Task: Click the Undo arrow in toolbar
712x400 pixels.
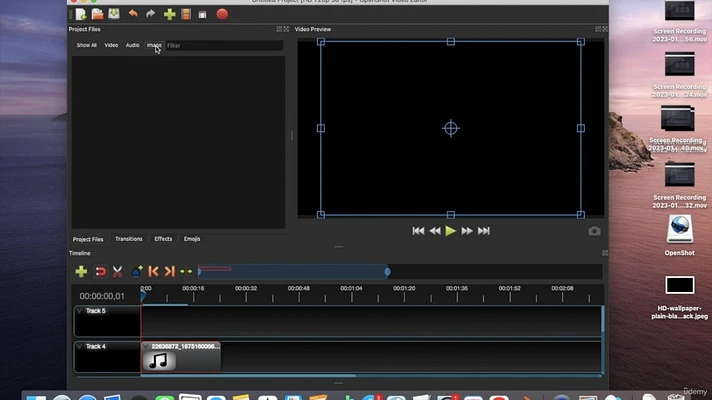Action: click(133, 14)
